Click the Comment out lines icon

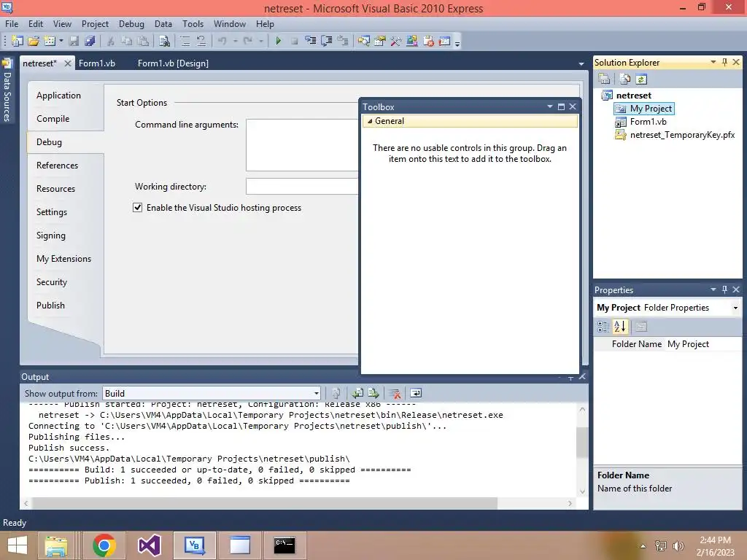(185, 41)
